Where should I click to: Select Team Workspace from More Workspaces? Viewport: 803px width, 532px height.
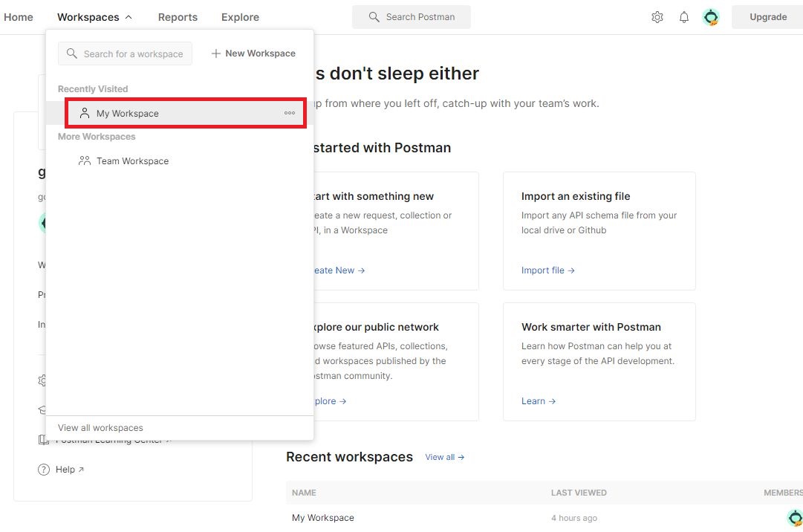click(180, 160)
